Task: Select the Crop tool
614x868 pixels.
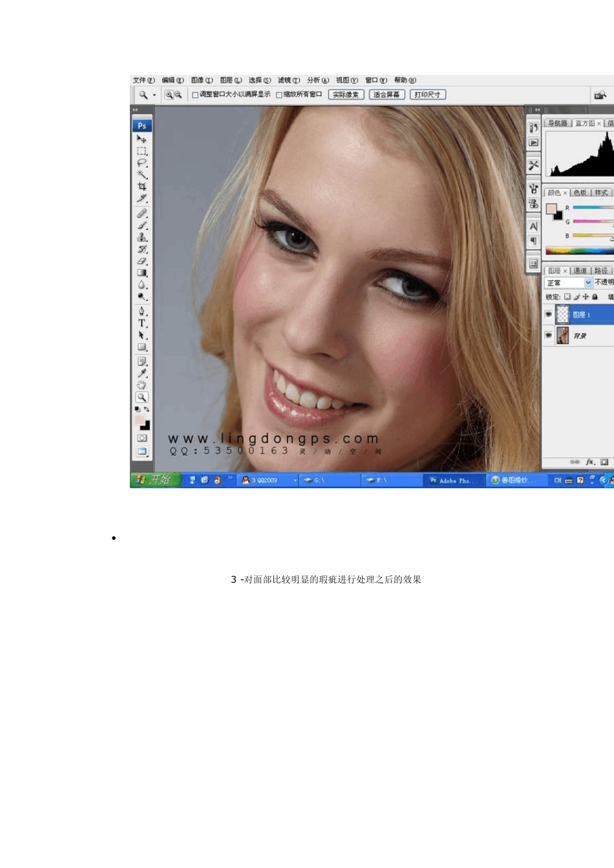Action: click(142, 186)
